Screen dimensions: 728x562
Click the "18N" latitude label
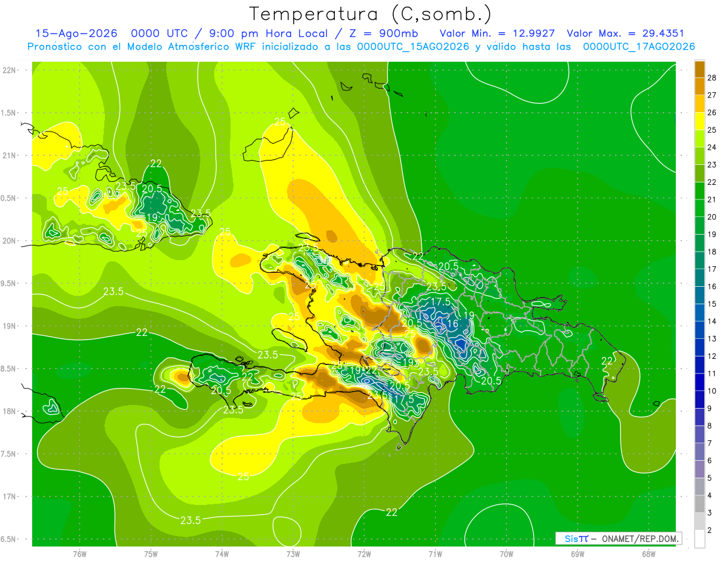click(x=10, y=412)
